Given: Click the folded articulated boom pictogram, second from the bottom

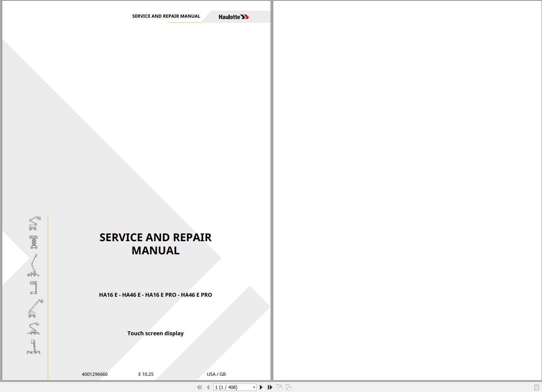Looking at the screenshot, I should click(x=33, y=328).
